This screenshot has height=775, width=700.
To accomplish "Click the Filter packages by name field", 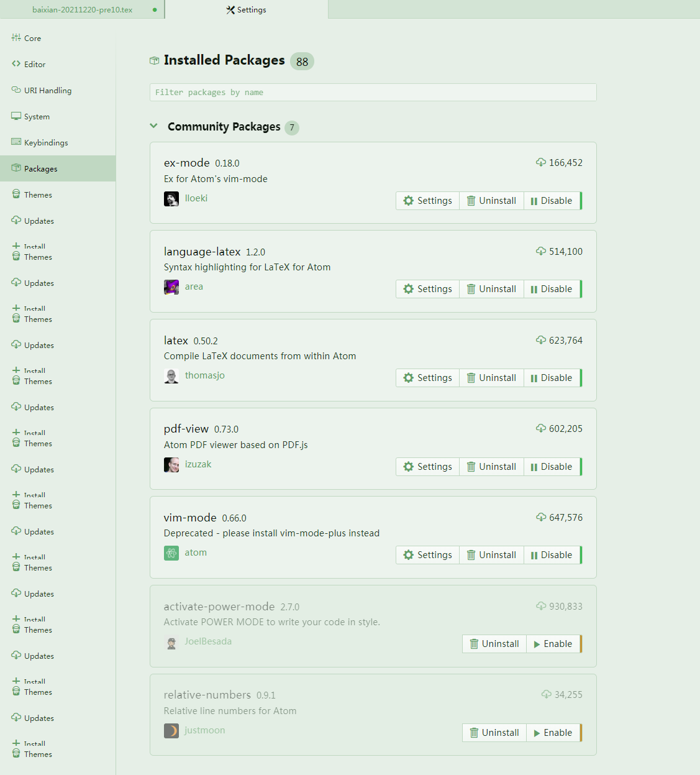I will (373, 92).
